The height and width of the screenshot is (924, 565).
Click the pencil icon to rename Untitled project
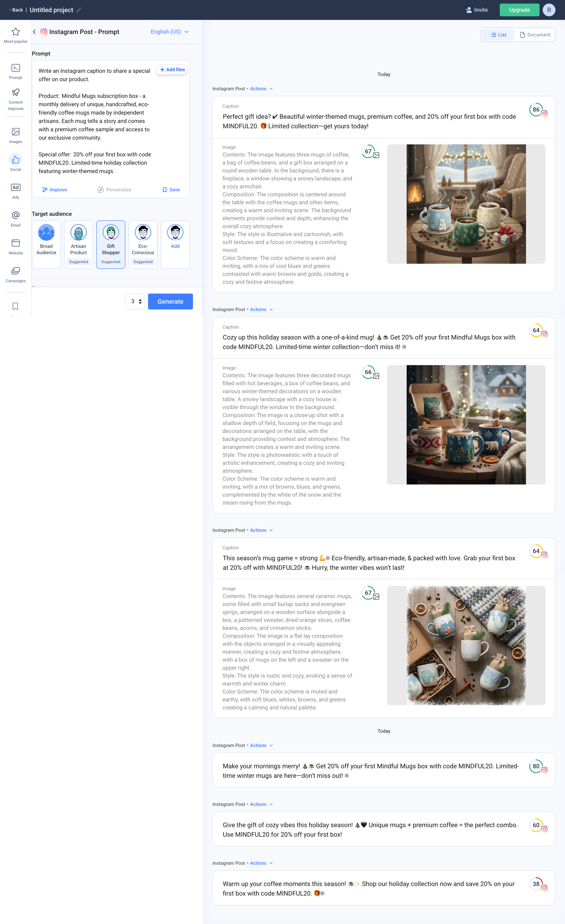point(79,10)
